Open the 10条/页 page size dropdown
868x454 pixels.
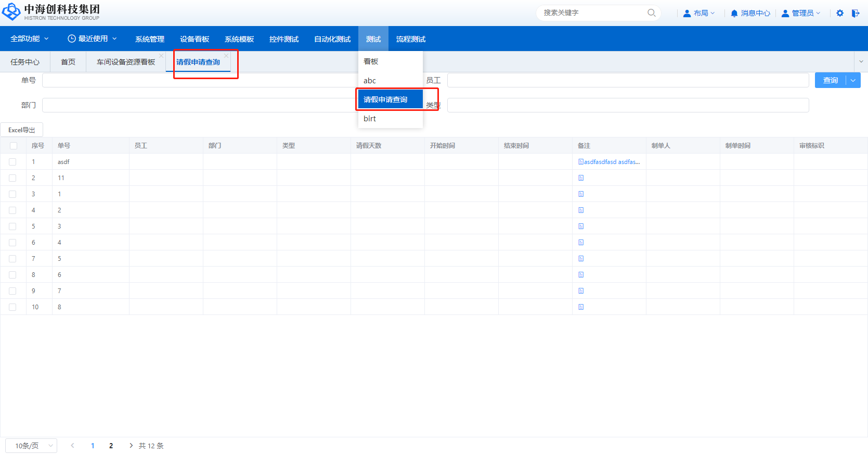pyautogui.click(x=31, y=446)
